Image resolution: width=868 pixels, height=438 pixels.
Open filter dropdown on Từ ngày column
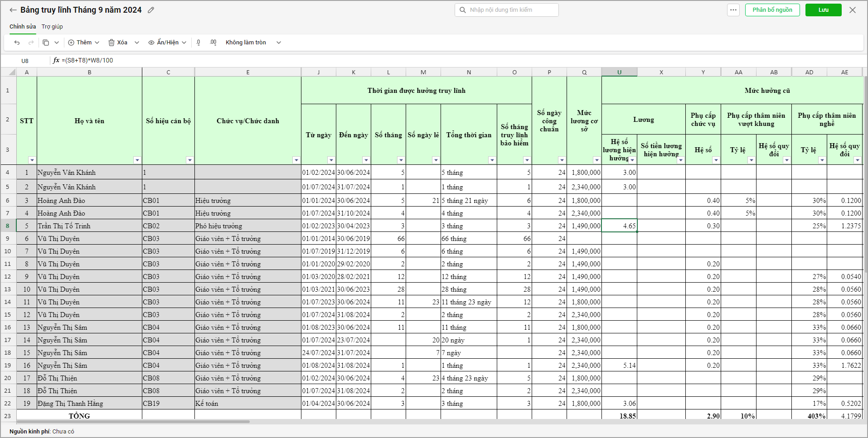coord(331,160)
